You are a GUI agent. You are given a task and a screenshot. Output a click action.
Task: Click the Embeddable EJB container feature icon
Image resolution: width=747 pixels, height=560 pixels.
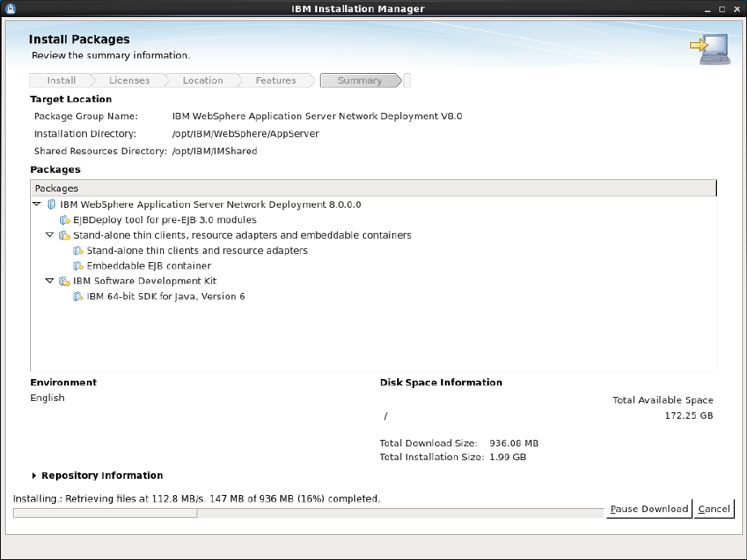78,265
